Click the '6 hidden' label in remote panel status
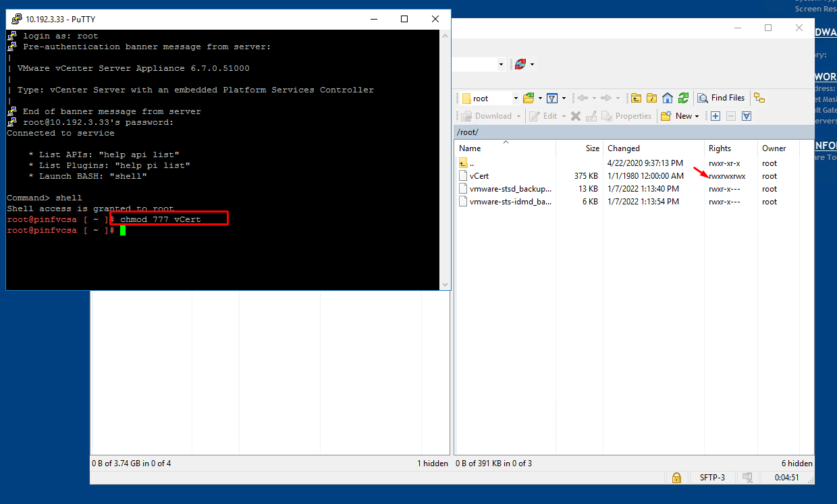Image resolution: width=837 pixels, height=504 pixels. click(x=797, y=464)
